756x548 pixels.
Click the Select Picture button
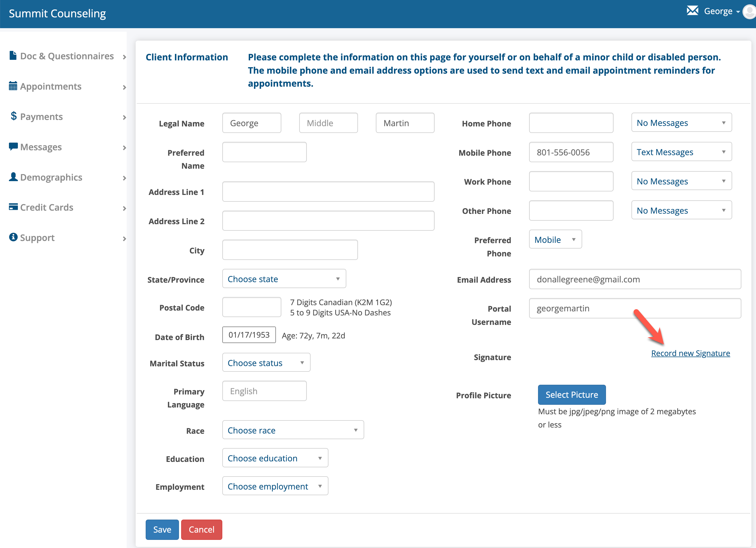pos(572,394)
